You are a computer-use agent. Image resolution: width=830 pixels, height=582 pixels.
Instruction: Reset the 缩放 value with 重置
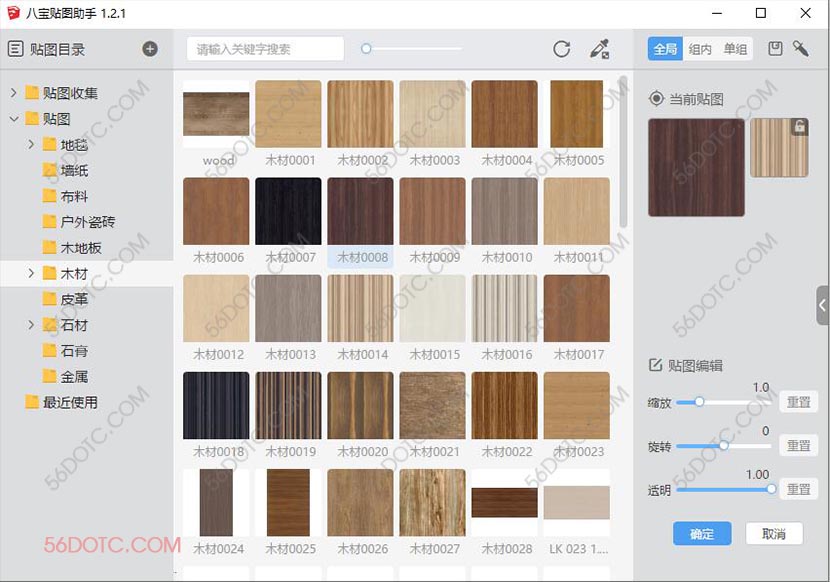pyautogui.click(x=798, y=402)
